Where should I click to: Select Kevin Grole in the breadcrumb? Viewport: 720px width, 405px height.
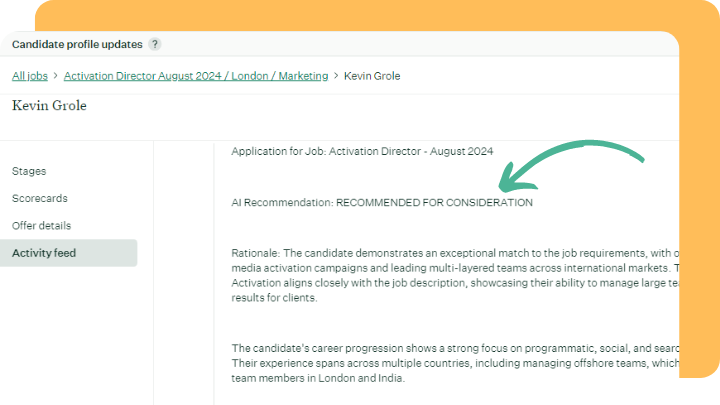(372, 76)
